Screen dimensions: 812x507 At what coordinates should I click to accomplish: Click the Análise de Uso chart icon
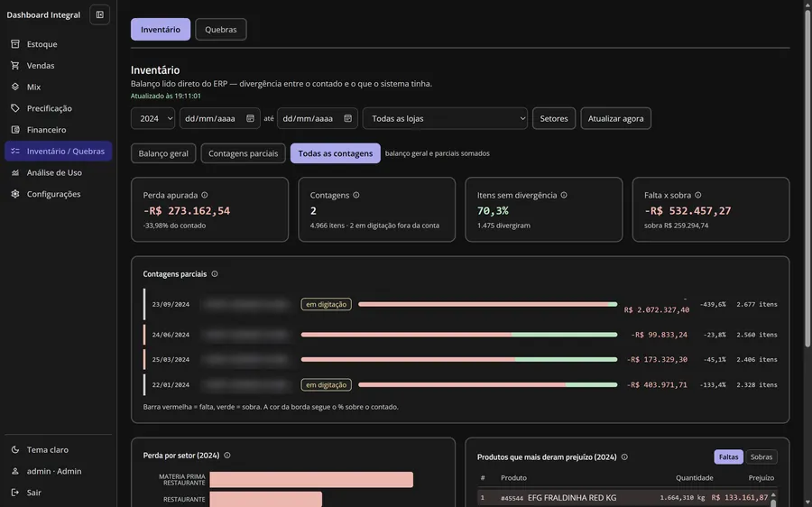coord(15,172)
